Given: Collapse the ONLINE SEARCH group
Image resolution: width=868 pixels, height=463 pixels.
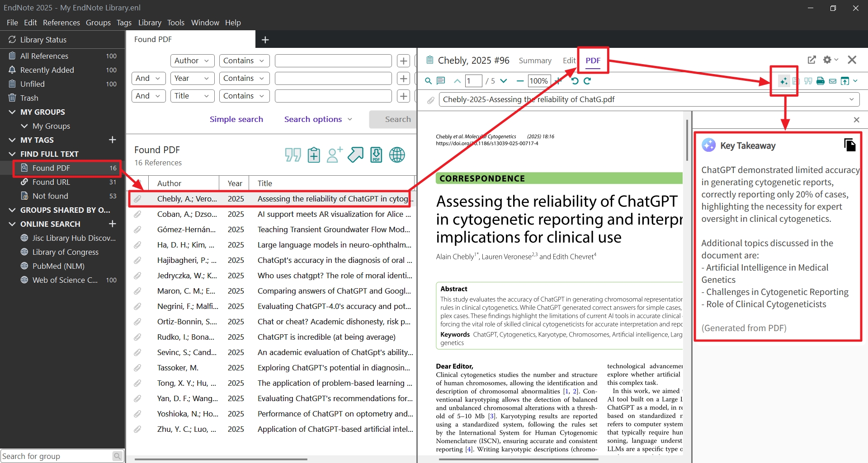Looking at the screenshot, I should 12,224.
